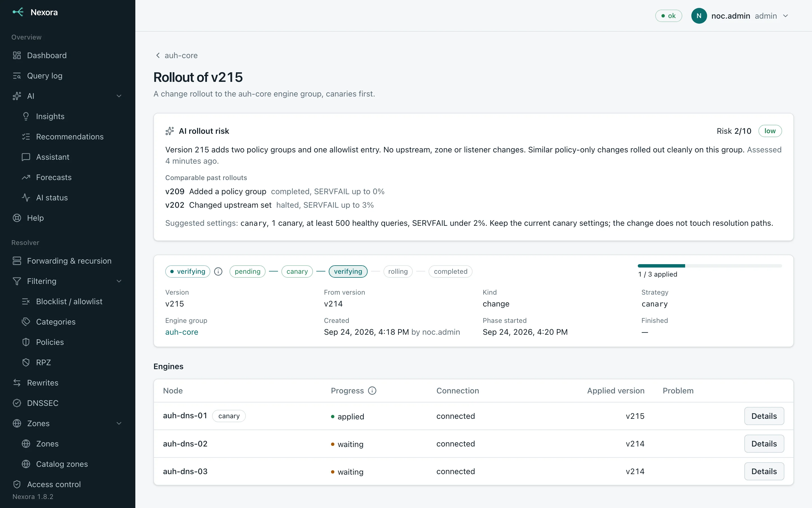Open Details for auh-dns-02
812x508 pixels.
[764, 443]
